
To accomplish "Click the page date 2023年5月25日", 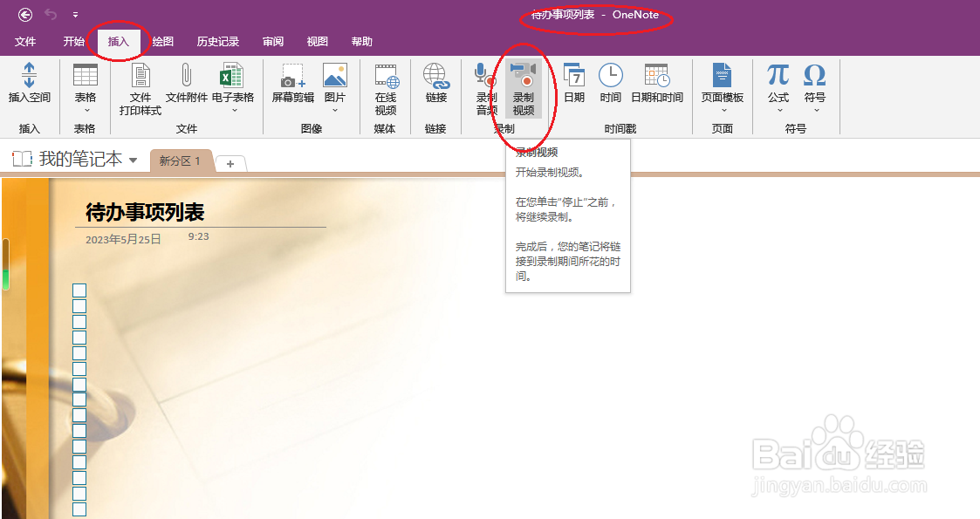I will coord(123,239).
